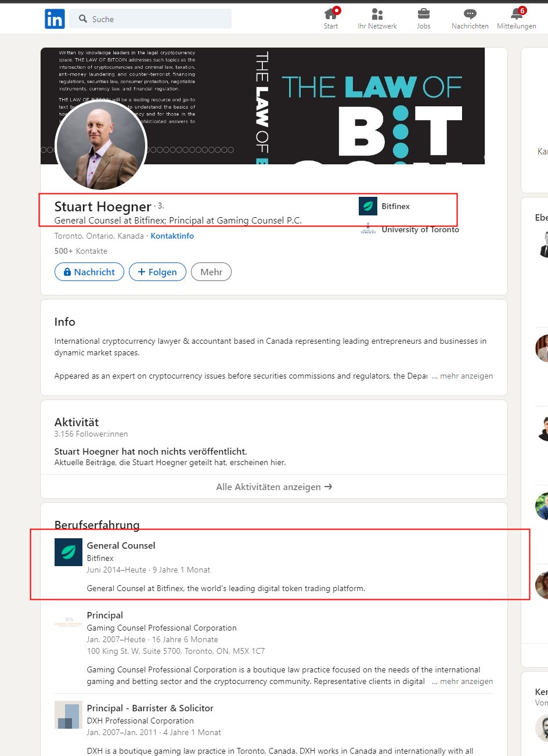548x756 pixels.
Task: Click Toronto, Ontario, Kanada location text
Action: click(x=99, y=236)
